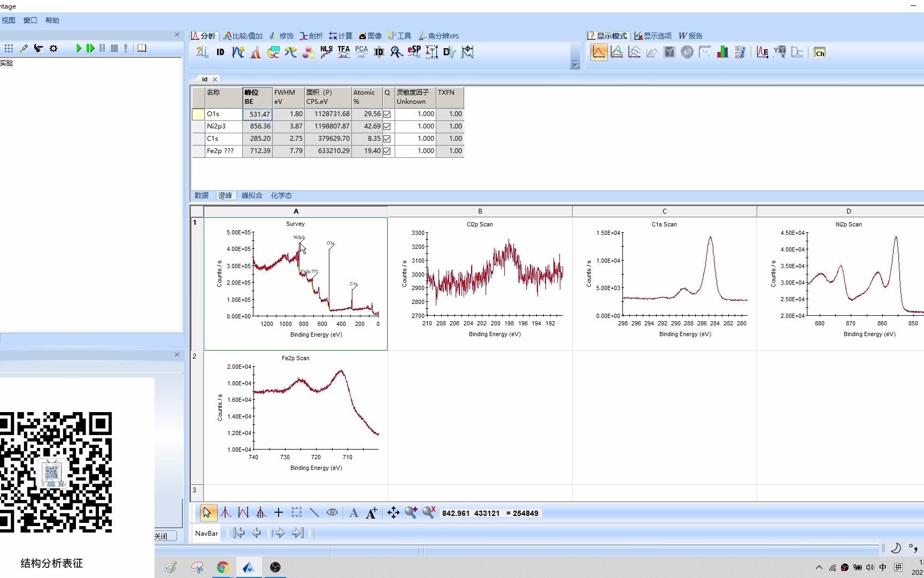Click the text annotation A icon

[x=353, y=513]
